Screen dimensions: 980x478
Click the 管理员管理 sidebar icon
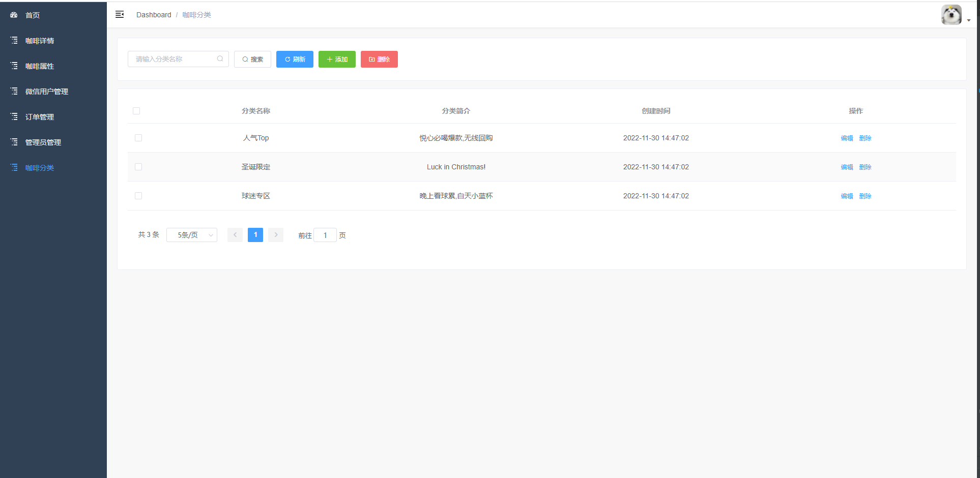[13, 142]
